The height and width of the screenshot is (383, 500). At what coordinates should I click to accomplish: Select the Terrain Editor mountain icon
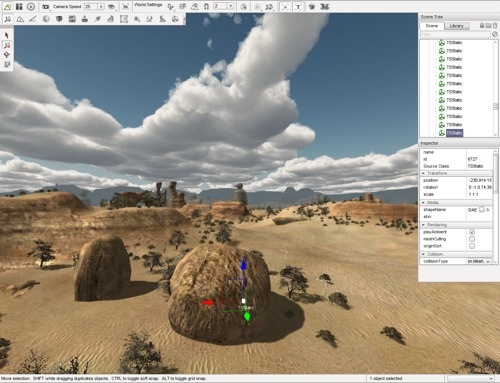[x=20, y=19]
